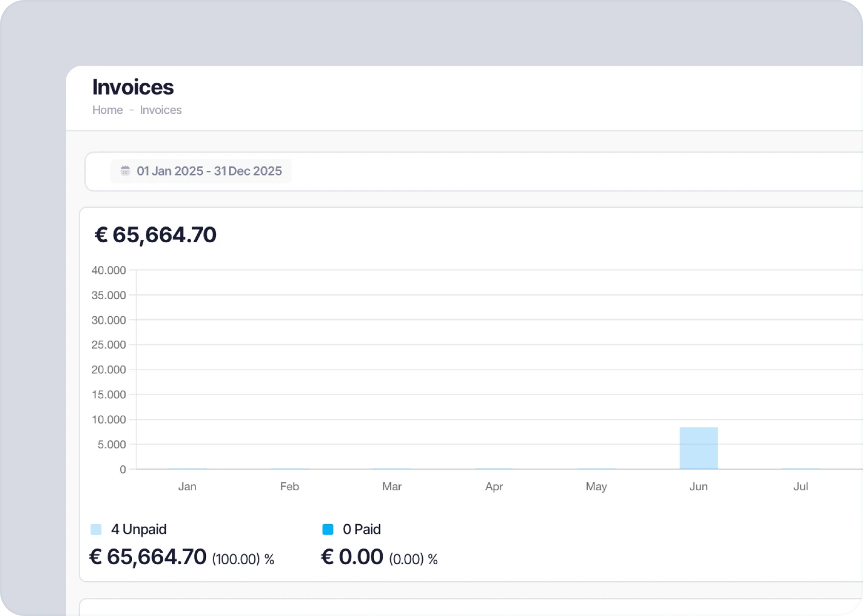Click the (0.00) % paid percentage
Screen dimensions: 863x616
tap(414, 559)
